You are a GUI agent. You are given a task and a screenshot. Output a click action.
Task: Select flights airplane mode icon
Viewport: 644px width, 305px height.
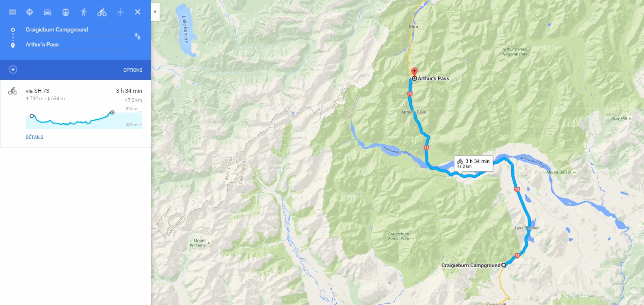click(120, 12)
